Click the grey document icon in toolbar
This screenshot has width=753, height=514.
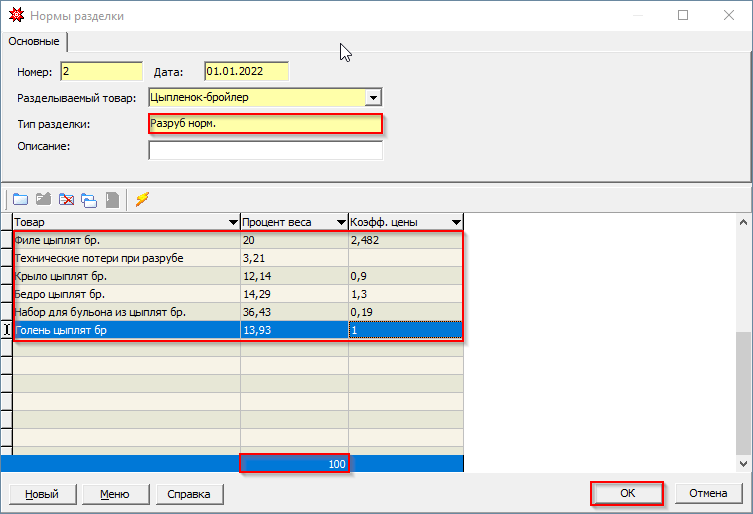click(x=113, y=198)
